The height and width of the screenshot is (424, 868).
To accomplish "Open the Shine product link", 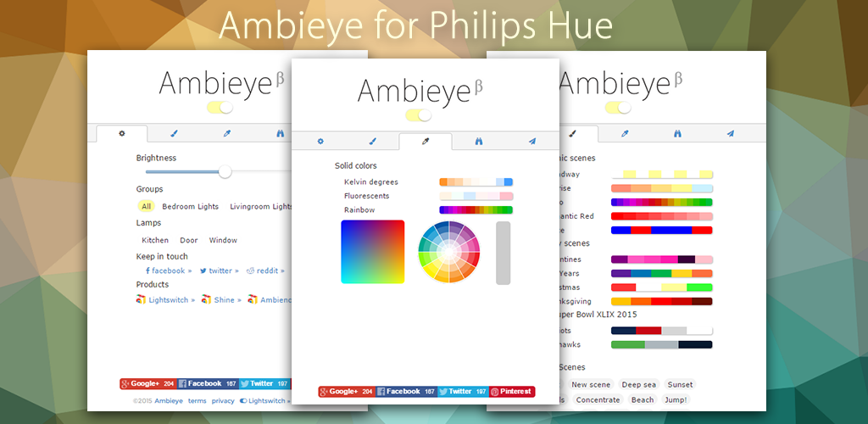I will [227, 299].
